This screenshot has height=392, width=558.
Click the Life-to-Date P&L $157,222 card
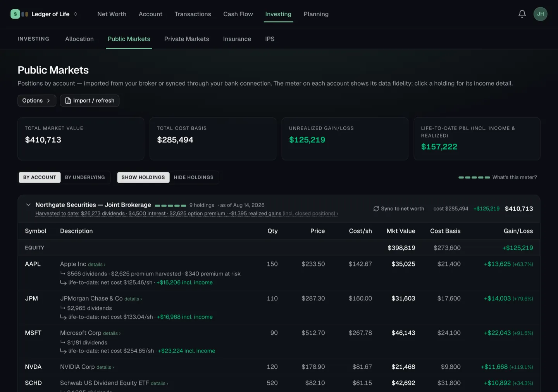(477, 139)
